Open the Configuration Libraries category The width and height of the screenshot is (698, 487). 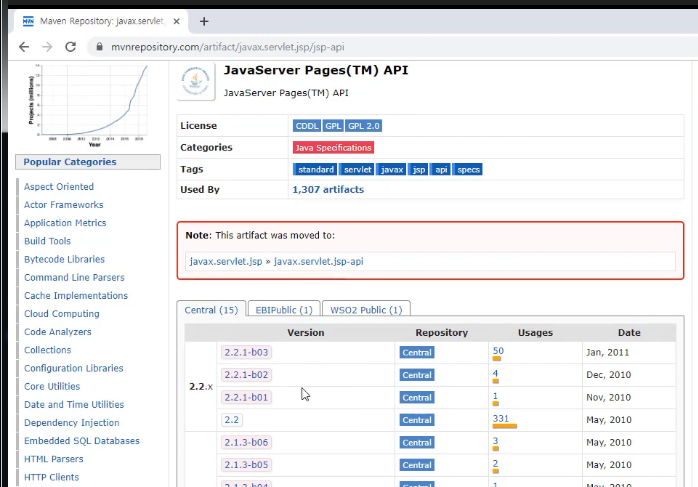pyautogui.click(x=73, y=369)
